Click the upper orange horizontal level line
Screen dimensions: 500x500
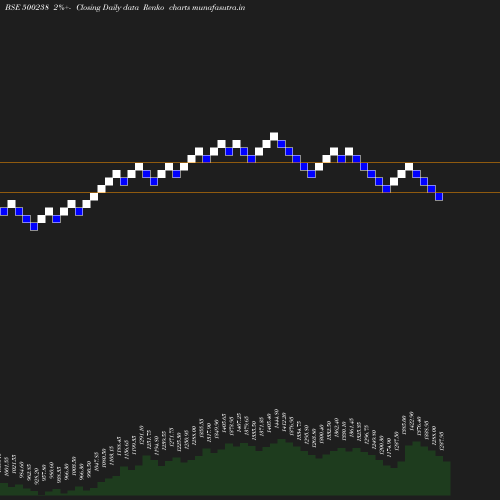250,163
